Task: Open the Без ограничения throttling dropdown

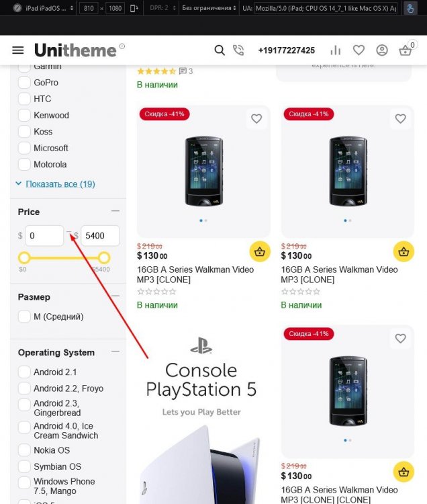Action: pyautogui.click(x=209, y=8)
